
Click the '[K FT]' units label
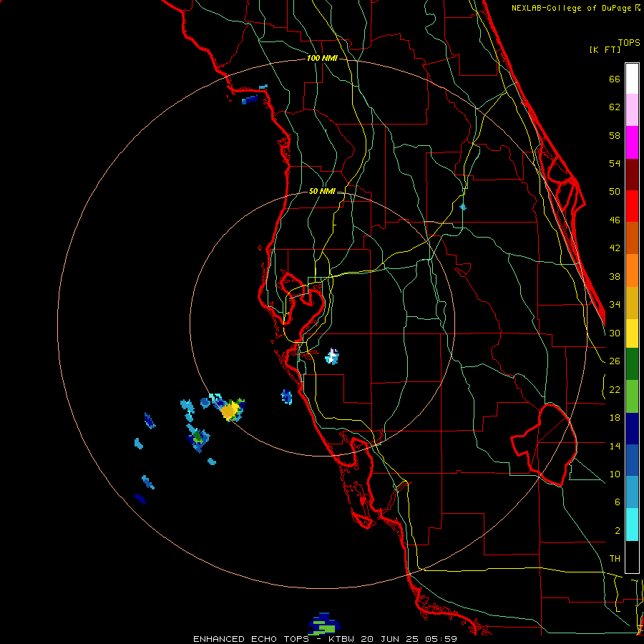tap(605, 50)
